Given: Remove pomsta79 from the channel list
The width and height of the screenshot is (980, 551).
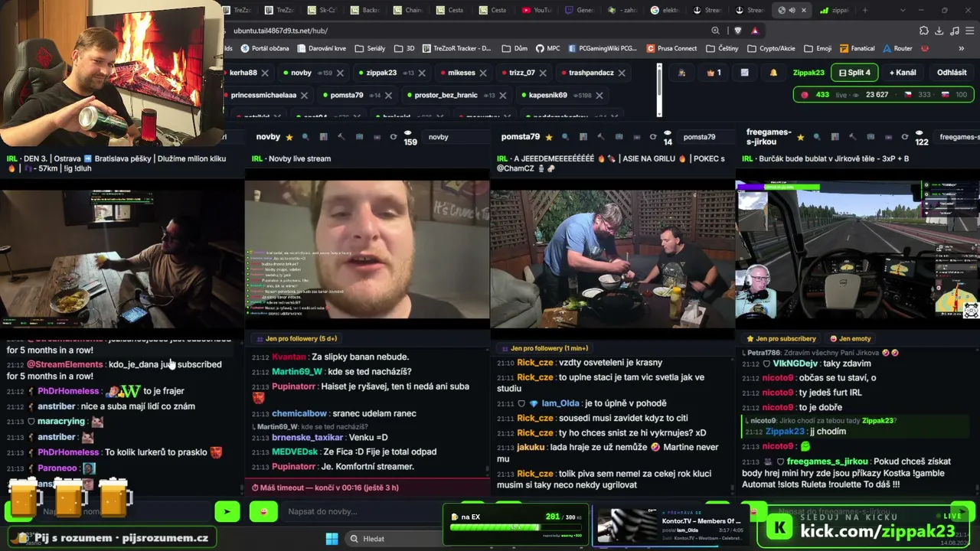Looking at the screenshot, I should click(388, 96).
